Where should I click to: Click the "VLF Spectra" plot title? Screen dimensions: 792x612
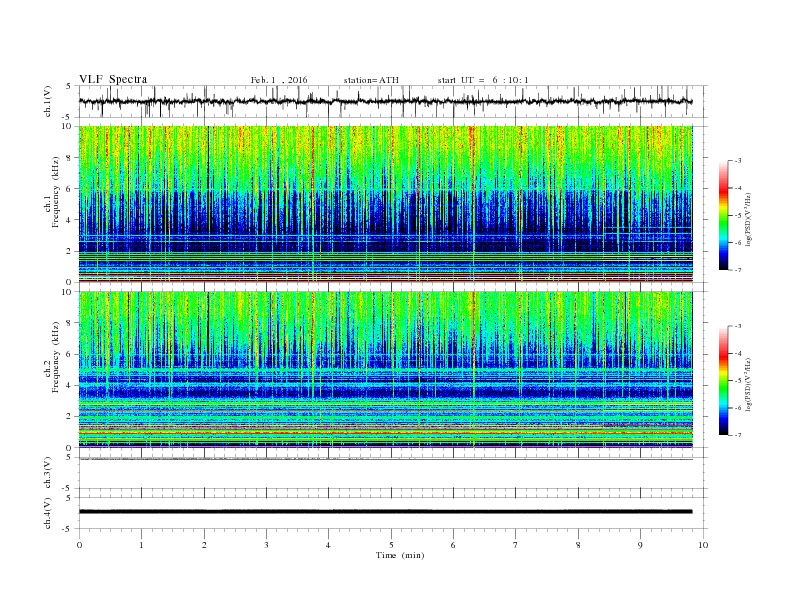[x=113, y=79]
